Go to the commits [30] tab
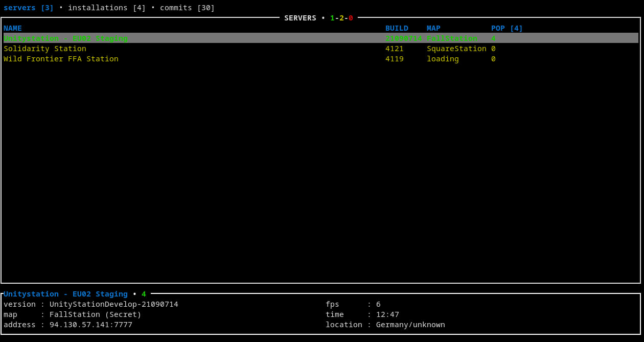 tap(187, 8)
